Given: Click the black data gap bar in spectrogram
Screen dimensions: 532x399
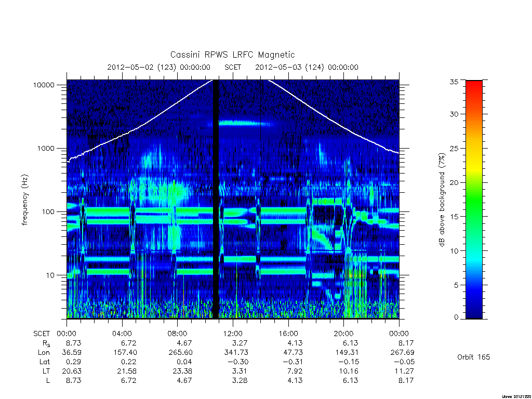Looking at the screenshot, I should tap(216, 199).
